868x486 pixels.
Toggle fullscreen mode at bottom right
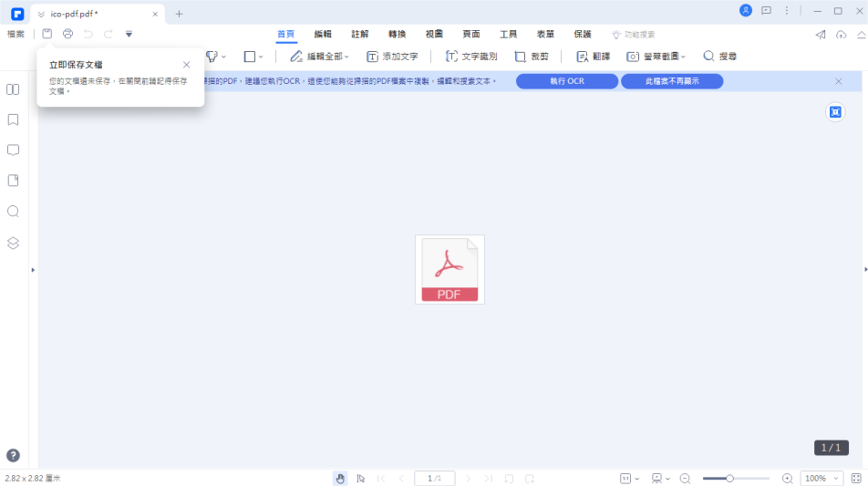click(x=855, y=478)
